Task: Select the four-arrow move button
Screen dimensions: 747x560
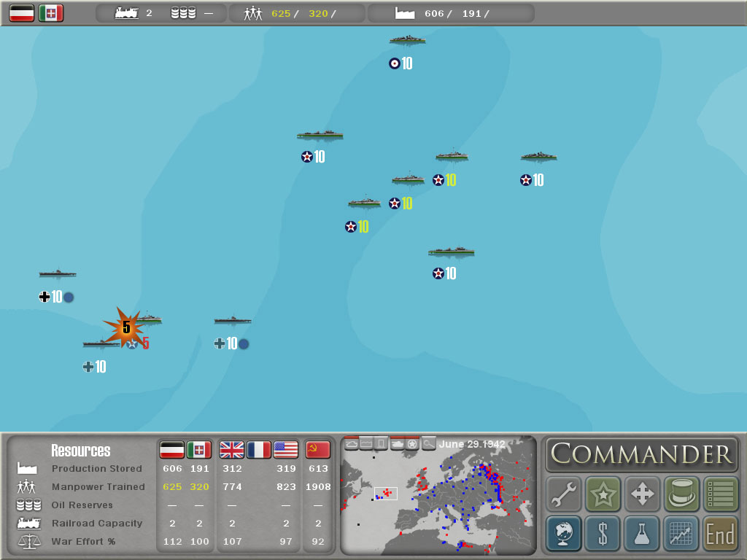Action: coord(642,494)
